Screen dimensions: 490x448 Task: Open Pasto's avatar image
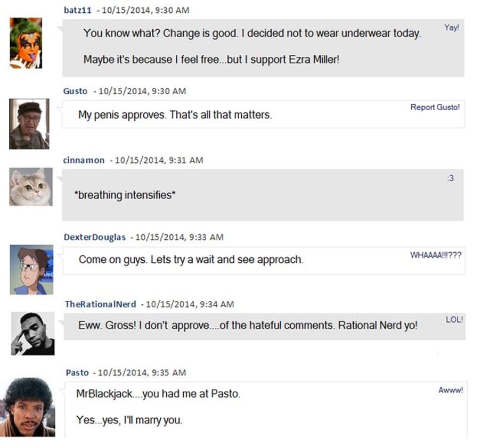[x=28, y=407]
